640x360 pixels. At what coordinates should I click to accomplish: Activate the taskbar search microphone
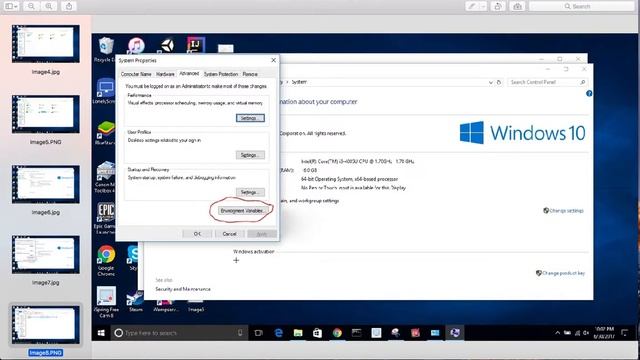click(x=240, y=333)
